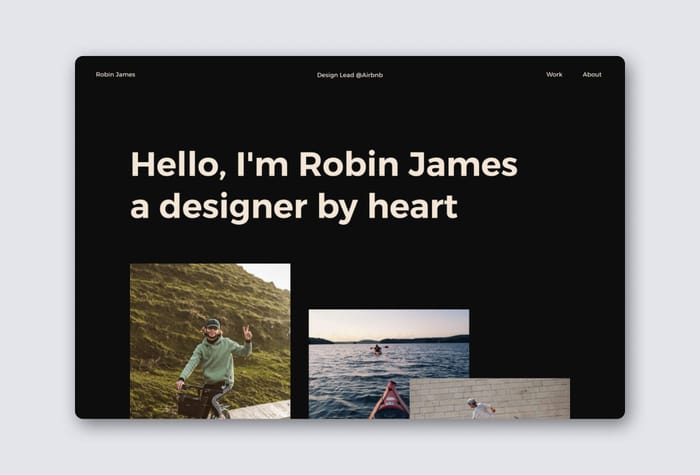Open the cyclist on hillside photo
Viewport: 700px width, 475px height.
pyautogui.click(x=210, y=341)
